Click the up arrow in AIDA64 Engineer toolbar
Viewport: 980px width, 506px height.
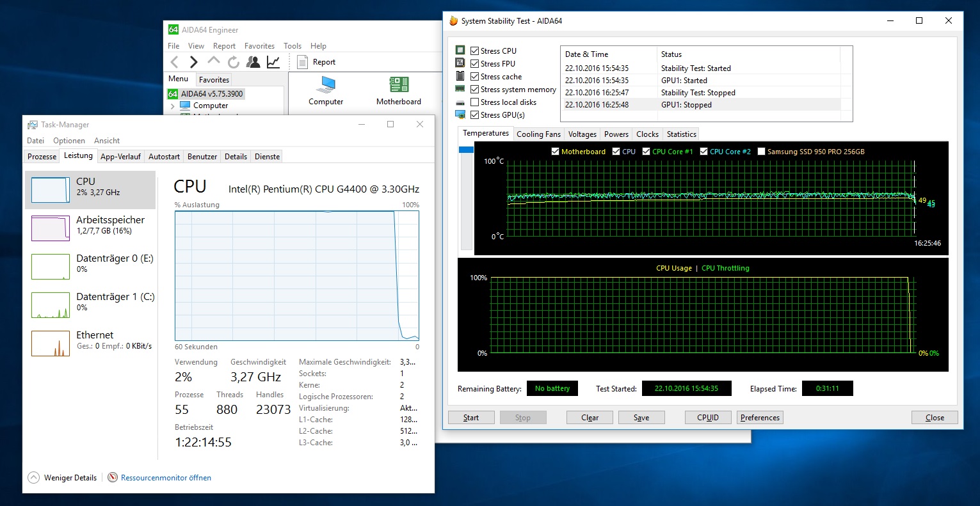(x=214, y=61)
